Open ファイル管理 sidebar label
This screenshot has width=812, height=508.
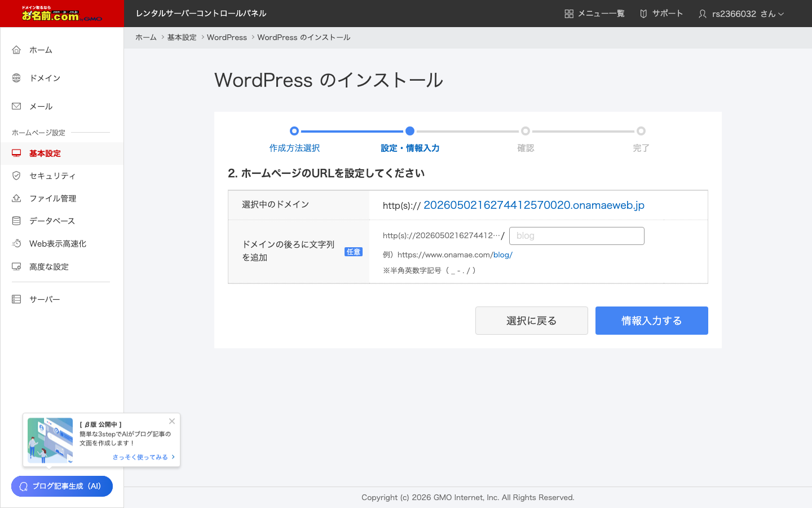[53, 198]
